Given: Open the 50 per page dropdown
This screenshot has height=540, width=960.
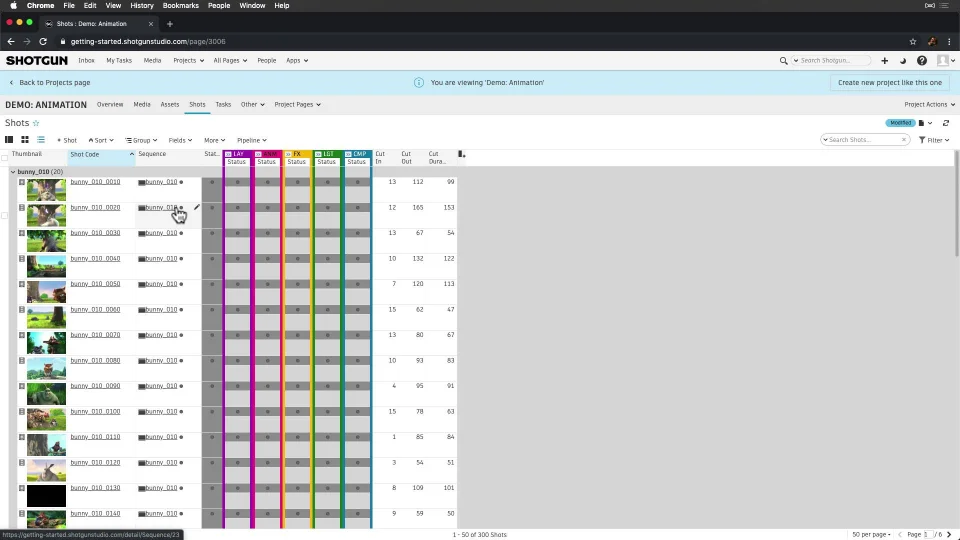Looking at the screenshot, I should [x=871, y=534].
